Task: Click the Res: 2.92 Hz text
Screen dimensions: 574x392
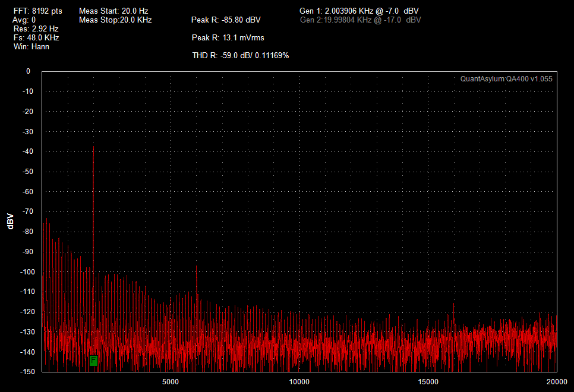Action: click(36, 29)
